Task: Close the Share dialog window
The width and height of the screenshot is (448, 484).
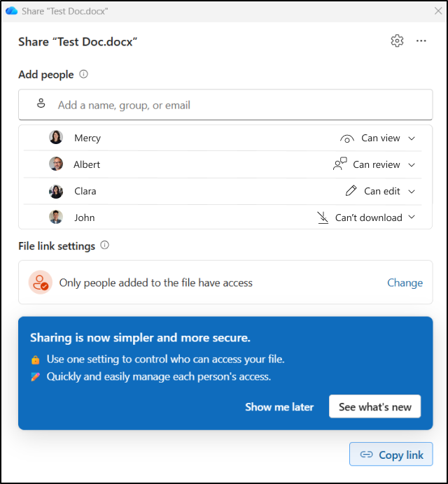Action: 438,10
